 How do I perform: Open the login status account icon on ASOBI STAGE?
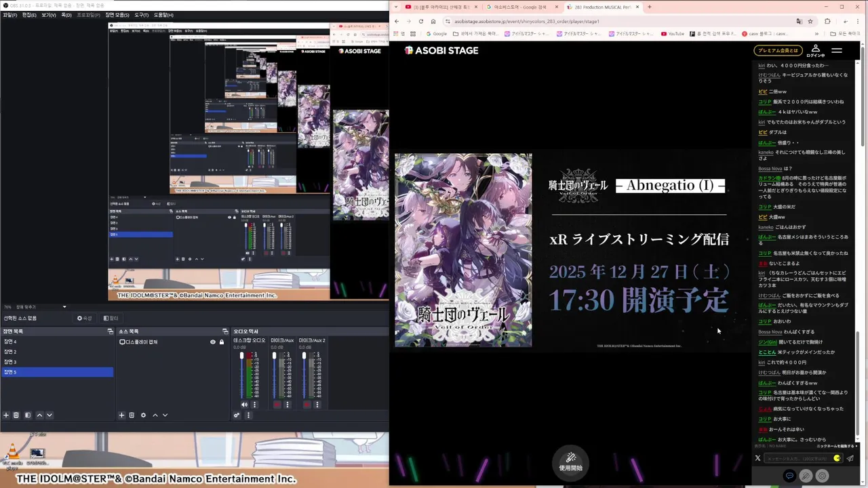pos(816,51)
